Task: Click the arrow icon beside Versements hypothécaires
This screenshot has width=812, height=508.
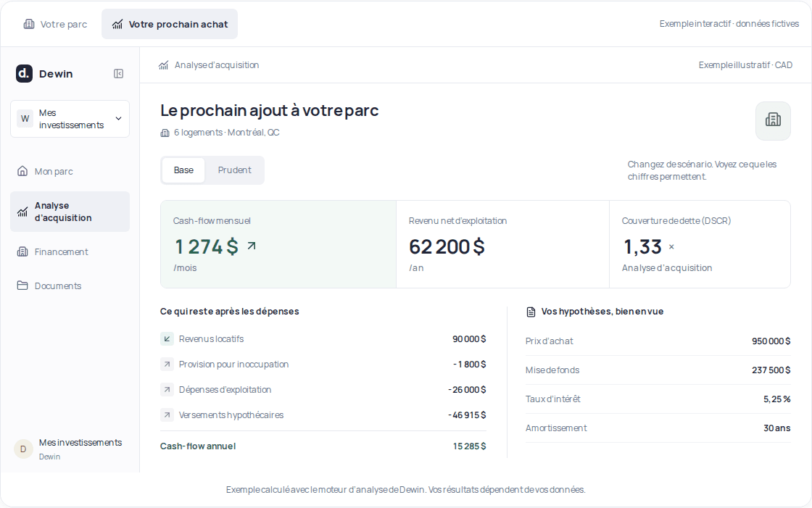Action: [x=167, y=415]
